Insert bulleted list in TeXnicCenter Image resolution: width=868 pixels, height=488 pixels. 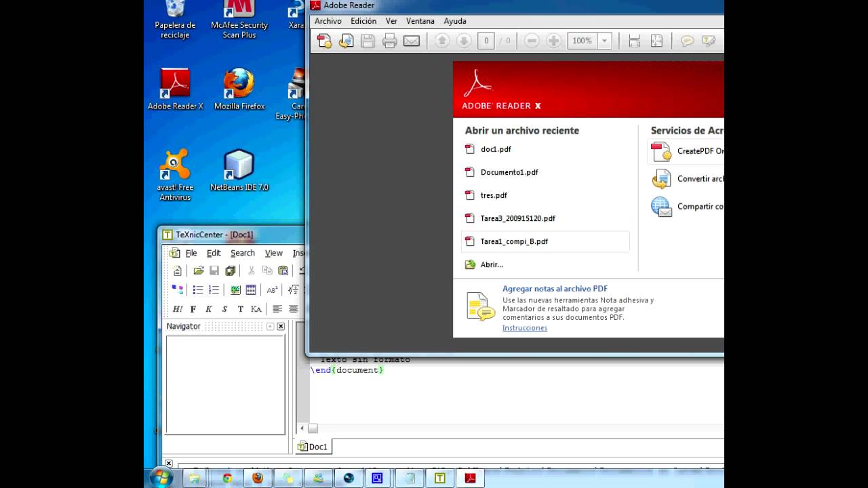[198, 289]
